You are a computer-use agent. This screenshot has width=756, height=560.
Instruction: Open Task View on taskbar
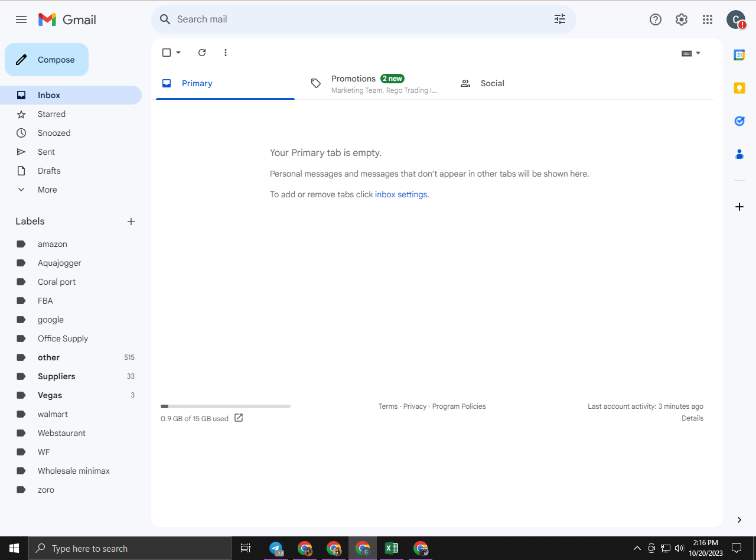coord(246,548)
